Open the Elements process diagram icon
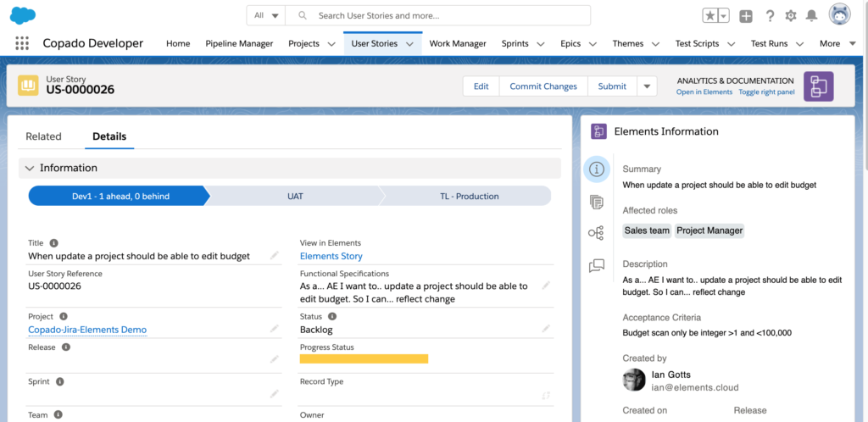This screenshot has height=422, width=868. (x=597, y=233)
